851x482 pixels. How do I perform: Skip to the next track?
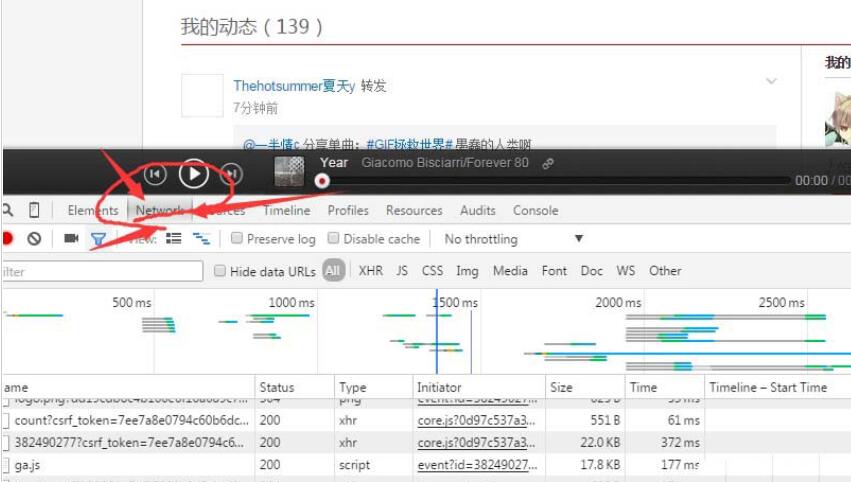232,174
